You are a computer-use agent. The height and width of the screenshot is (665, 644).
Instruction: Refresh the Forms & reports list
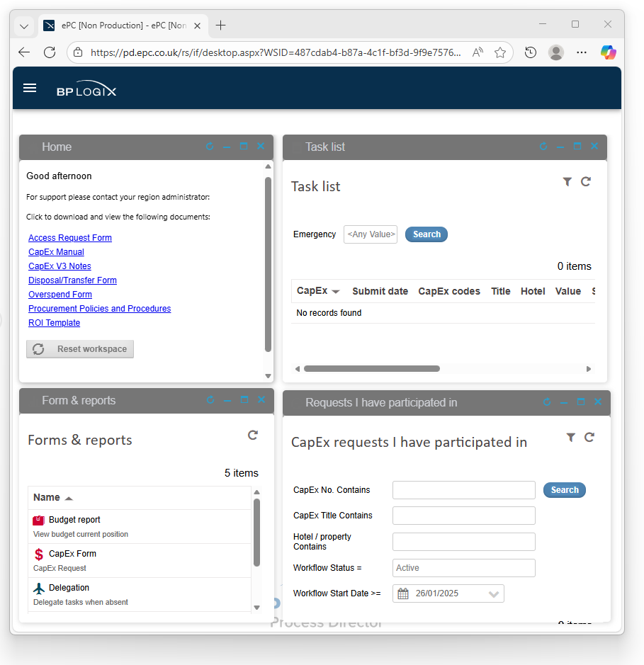[x=253, y=435]
